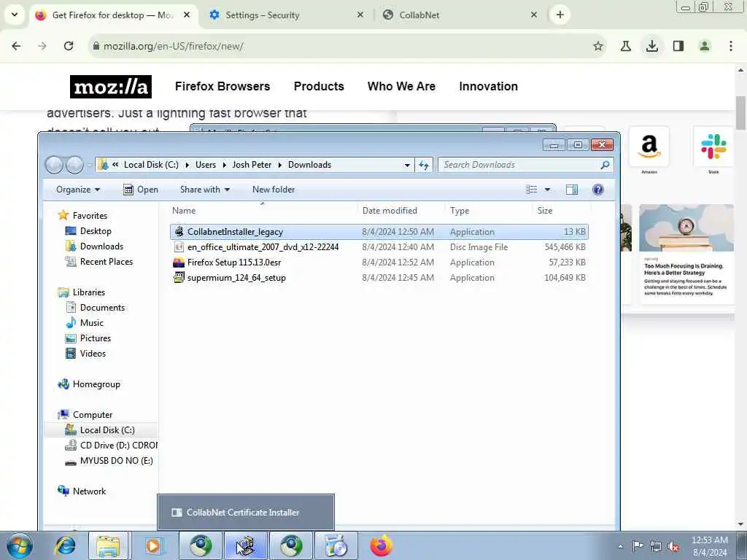
Task: Click Users in breadcrumb path
Action: [205, 165]
